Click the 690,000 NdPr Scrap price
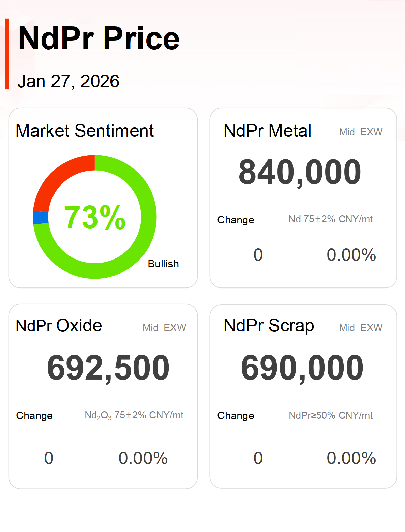Image resolution: width=405 pixels, height=532 pixels. tap(302, 368)
